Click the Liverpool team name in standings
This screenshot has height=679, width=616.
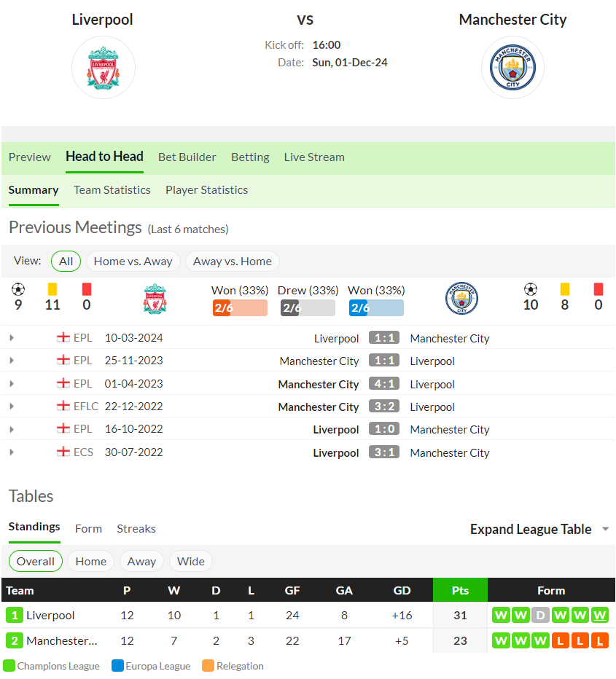[x=50, y=615]
